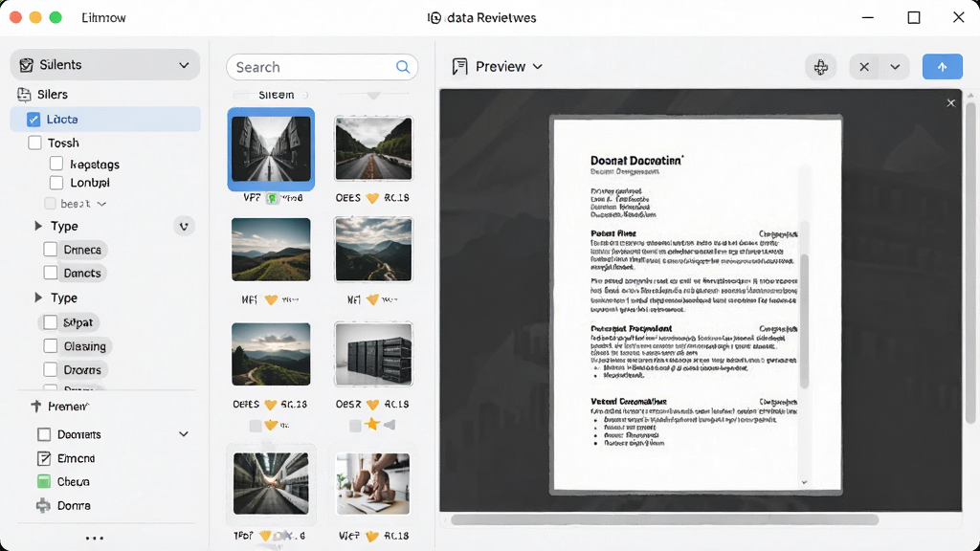Tick the Claaiing checkbox
The height and width of the screenshot is (551, 980).
51,346
